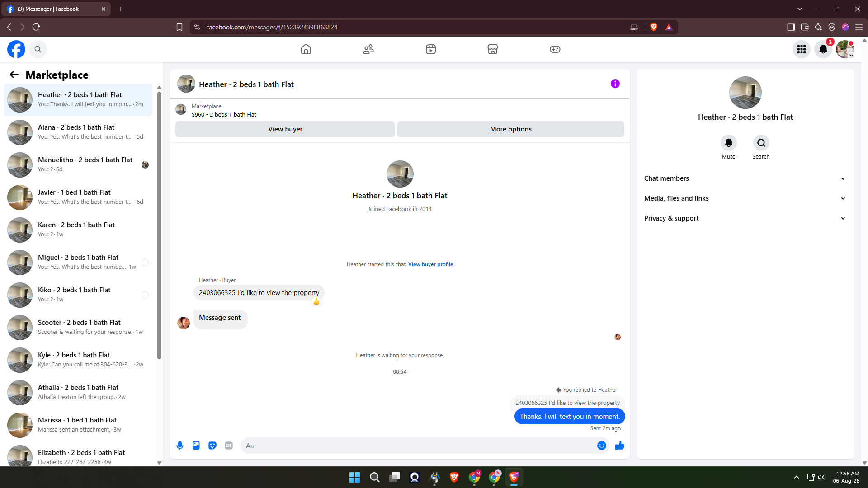Image resolution: width=868 pixels, height=488 pixels.
Task: Open Facebook search
Action: (38, 49)
